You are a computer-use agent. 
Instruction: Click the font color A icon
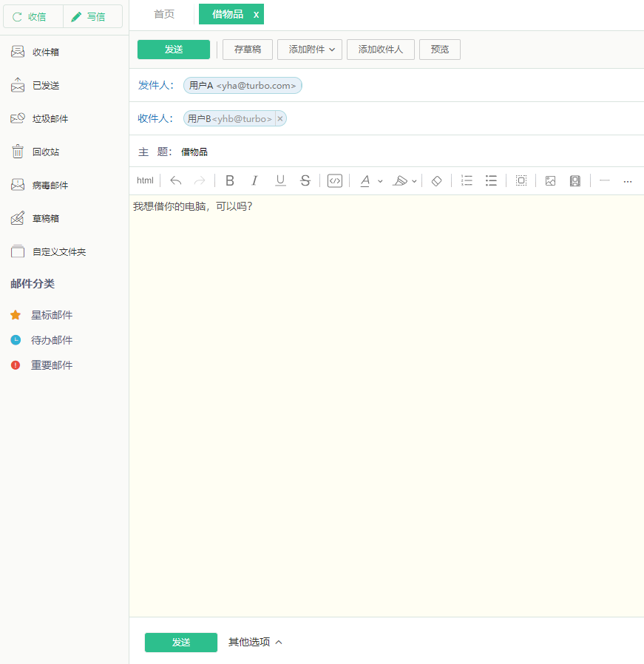[x=365, y=181]
